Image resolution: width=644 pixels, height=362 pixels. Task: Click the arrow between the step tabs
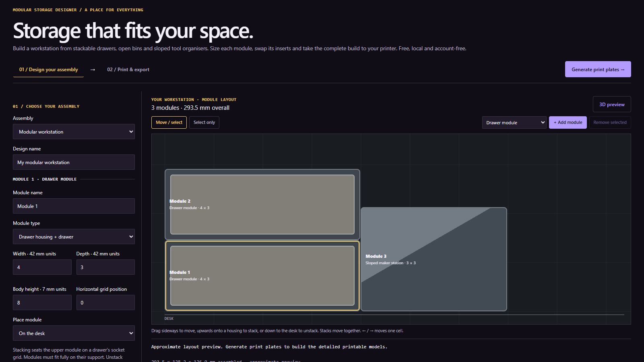[x=93, y=70]
